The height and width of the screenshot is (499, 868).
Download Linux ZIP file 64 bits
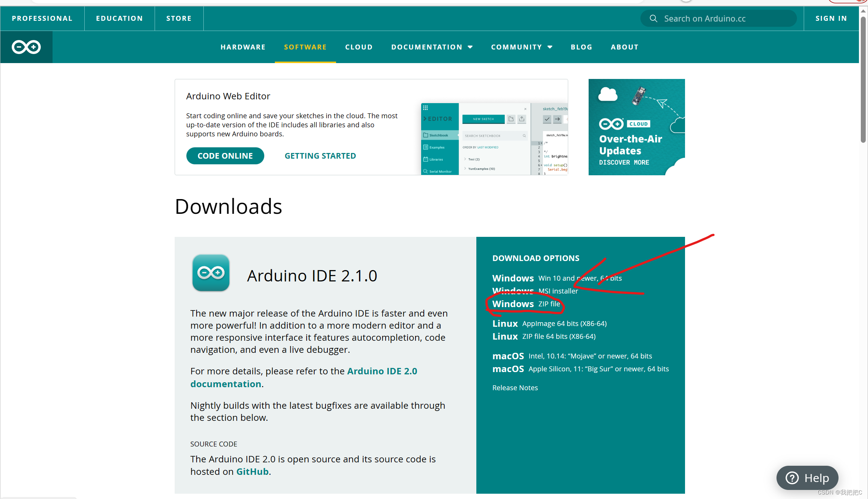pos(544,337)
